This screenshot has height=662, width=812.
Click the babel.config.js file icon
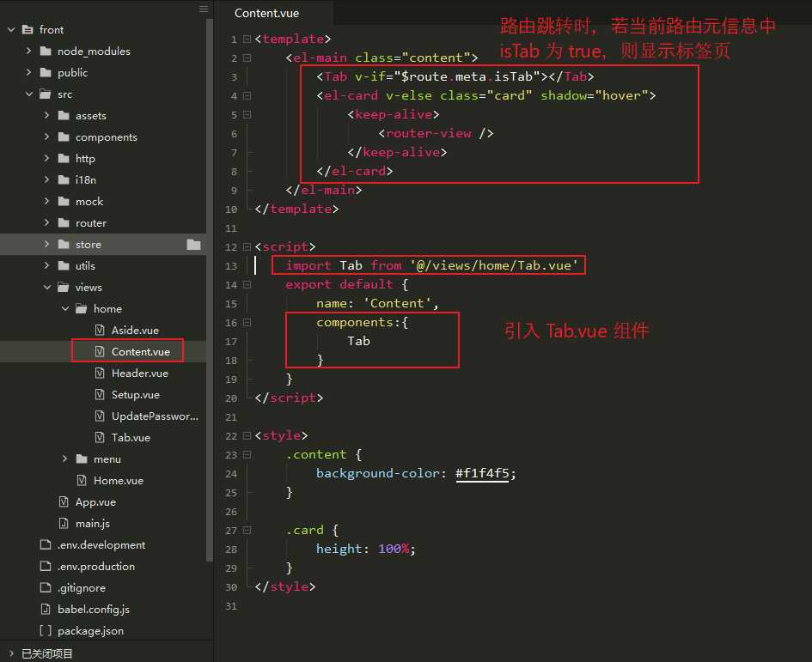click(46, 610)
